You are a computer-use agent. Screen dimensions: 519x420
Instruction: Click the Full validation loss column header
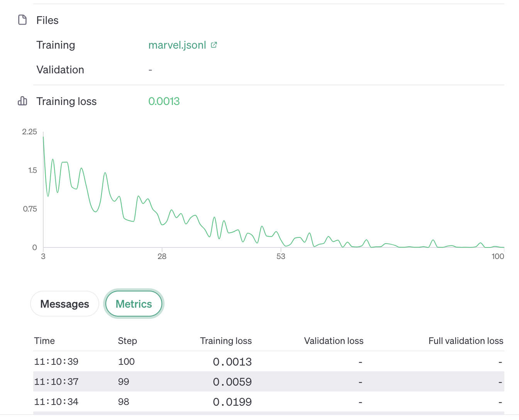(x=466, y=341)
